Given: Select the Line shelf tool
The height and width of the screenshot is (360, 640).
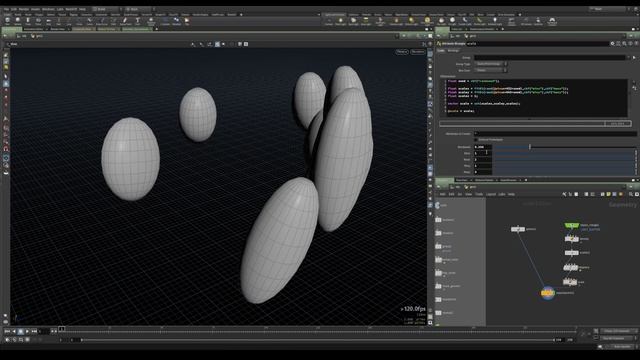Looking at the screenshot, I should [x=69, y=21].
